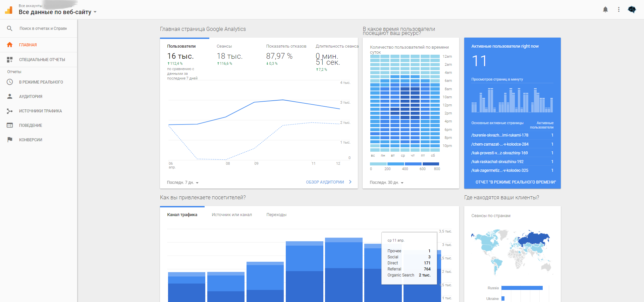
Task: Switch to the Сеансы metric tab
Action: [x=224, y=46]
